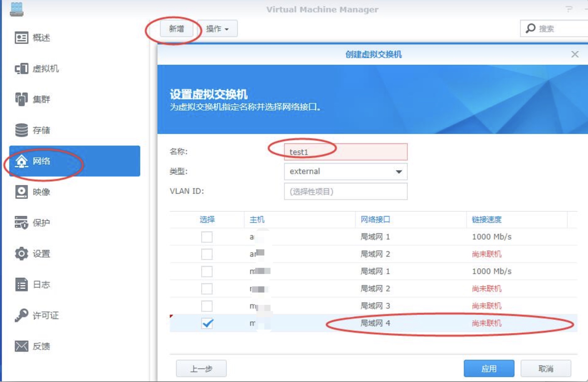588x382 pixels.
Task: Click the 应用 apply button
Action: pos(489,368)
